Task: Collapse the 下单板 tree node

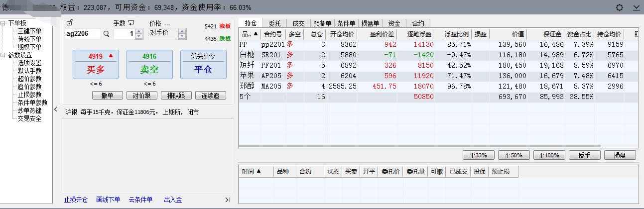Action: (3, 23)
